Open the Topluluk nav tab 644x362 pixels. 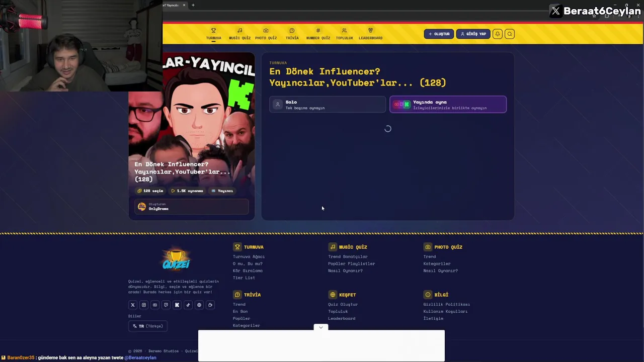[344, 34]
